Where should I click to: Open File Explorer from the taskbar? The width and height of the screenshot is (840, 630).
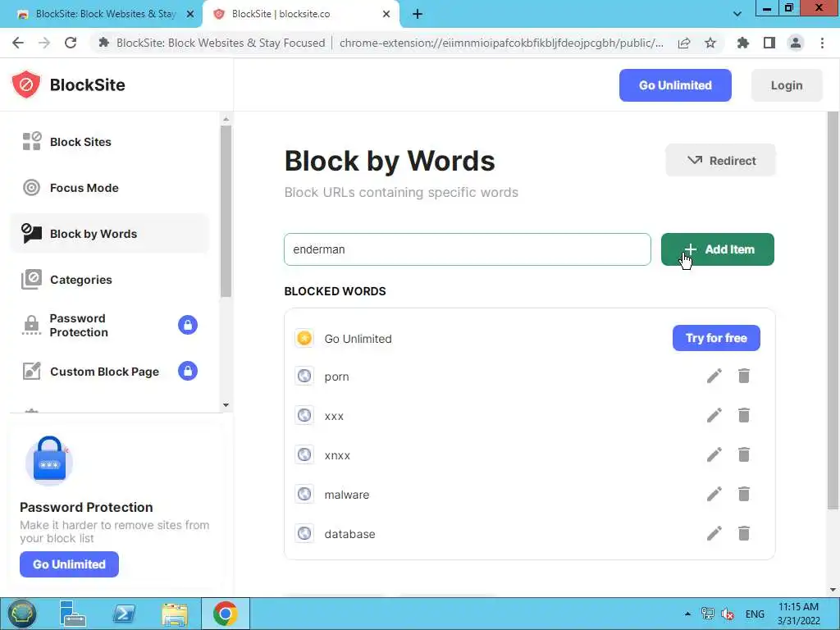coord(175,614)
